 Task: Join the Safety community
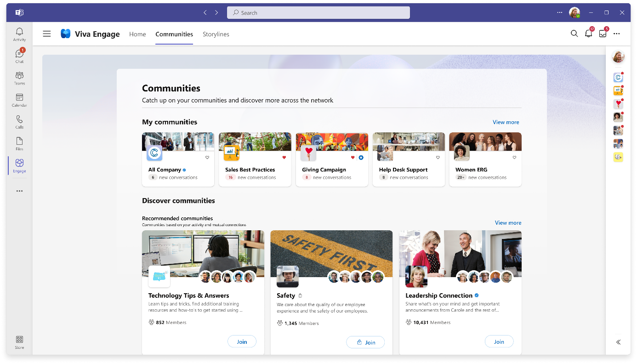click(365, 342)
